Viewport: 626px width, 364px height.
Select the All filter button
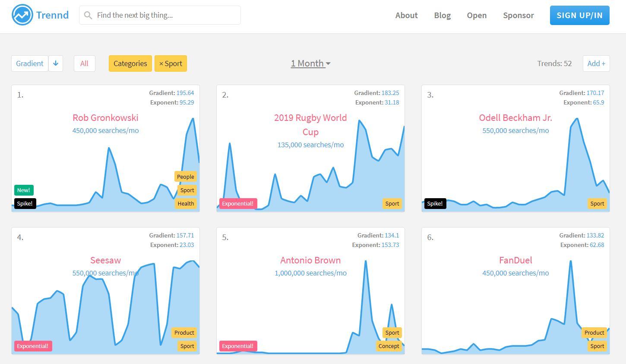84,63
